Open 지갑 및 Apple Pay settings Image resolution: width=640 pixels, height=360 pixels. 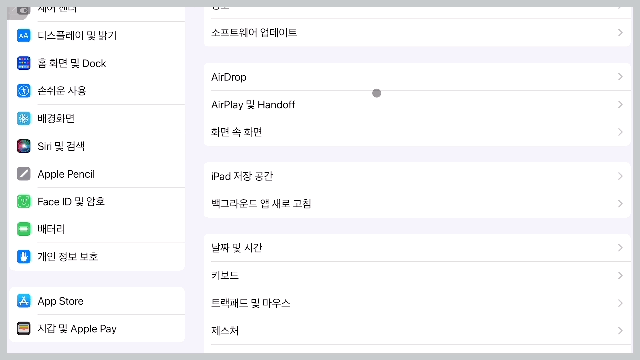pyautogui.click(x=97, y=329)
